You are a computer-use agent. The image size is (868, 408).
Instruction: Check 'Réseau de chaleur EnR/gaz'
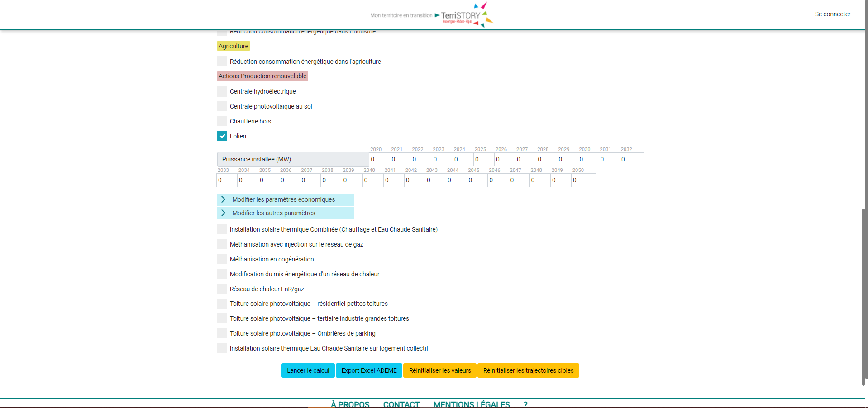click(x=222, y=289)
